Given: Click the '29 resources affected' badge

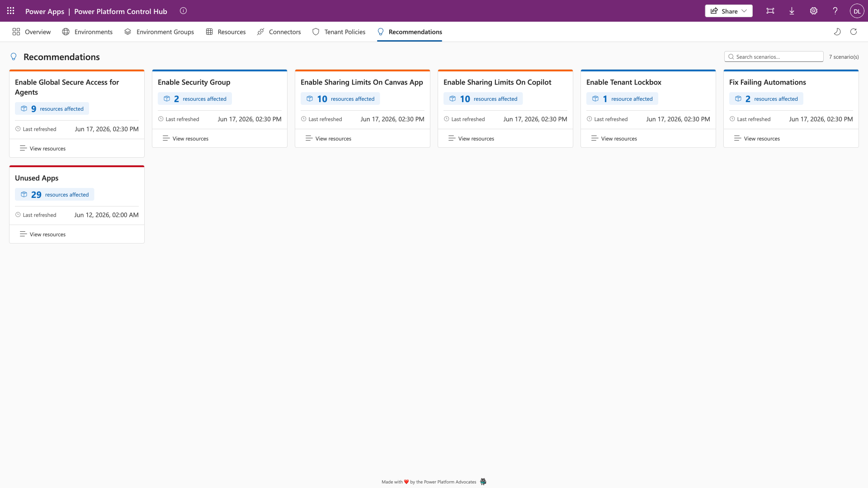Looking at the screenshot, I should 55,194.
